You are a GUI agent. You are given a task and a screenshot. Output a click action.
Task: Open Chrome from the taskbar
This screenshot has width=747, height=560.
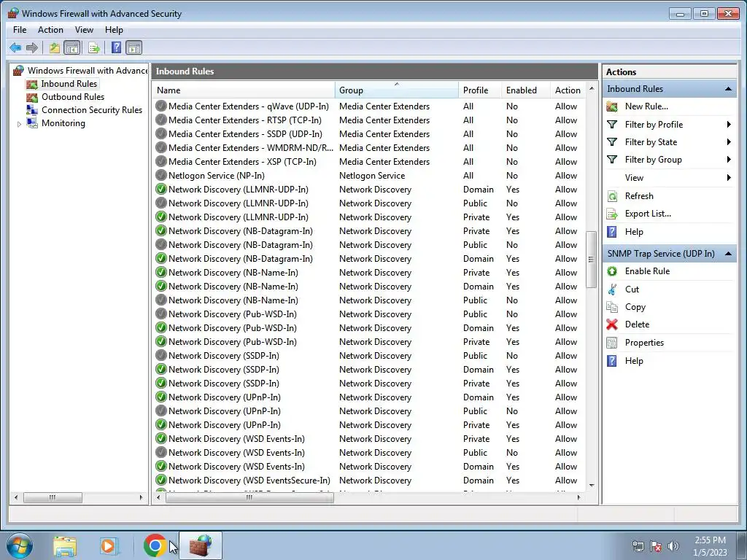point(155,545)
